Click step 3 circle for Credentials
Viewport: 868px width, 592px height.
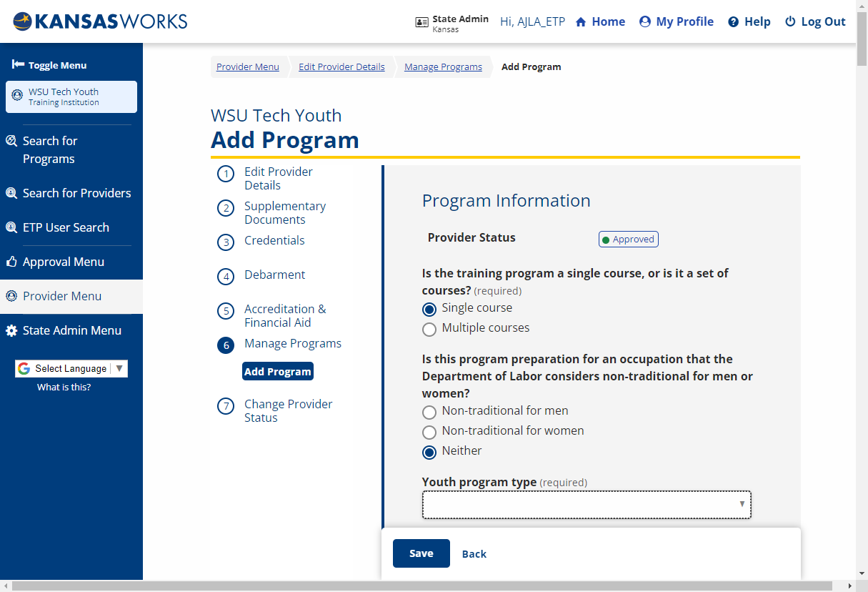[x=226, y=242]
